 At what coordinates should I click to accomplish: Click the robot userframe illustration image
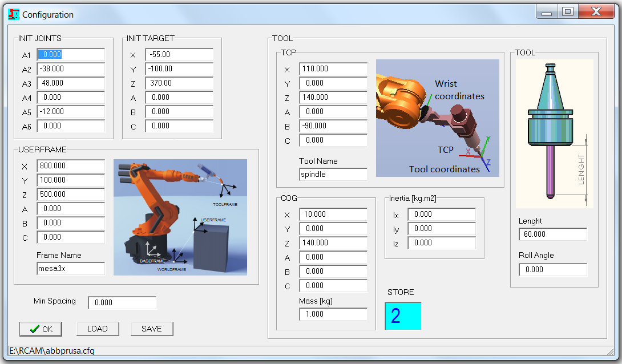pos(180,217)
